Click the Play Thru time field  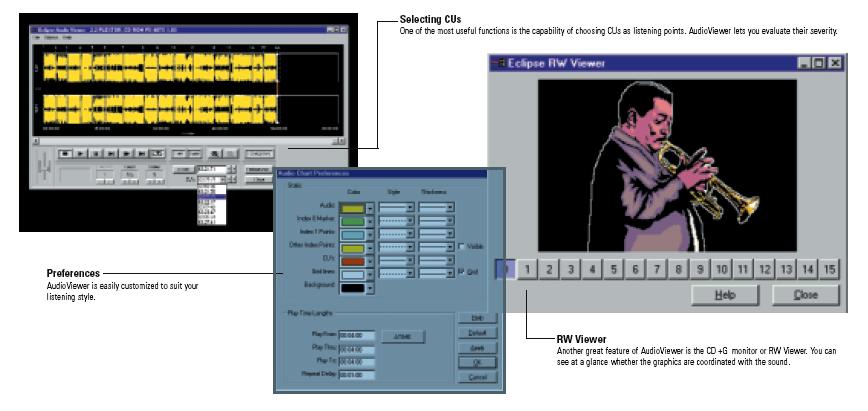pyautogui.click(x=358, y=349)
